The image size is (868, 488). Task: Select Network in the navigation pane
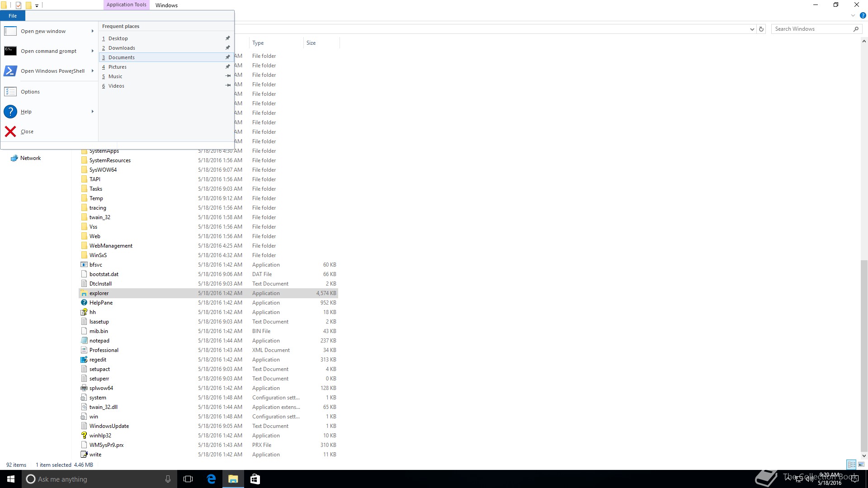click(x=30, y=158)
